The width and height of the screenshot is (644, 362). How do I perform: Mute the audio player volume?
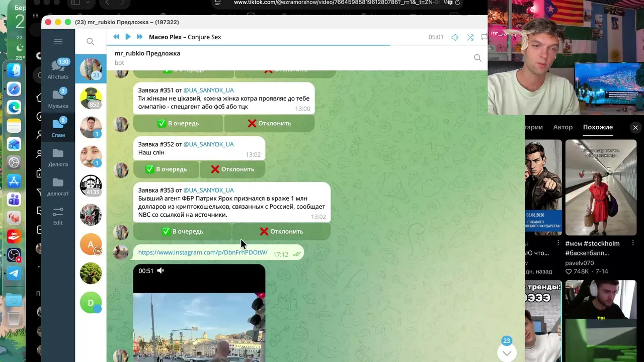point(455,37)
